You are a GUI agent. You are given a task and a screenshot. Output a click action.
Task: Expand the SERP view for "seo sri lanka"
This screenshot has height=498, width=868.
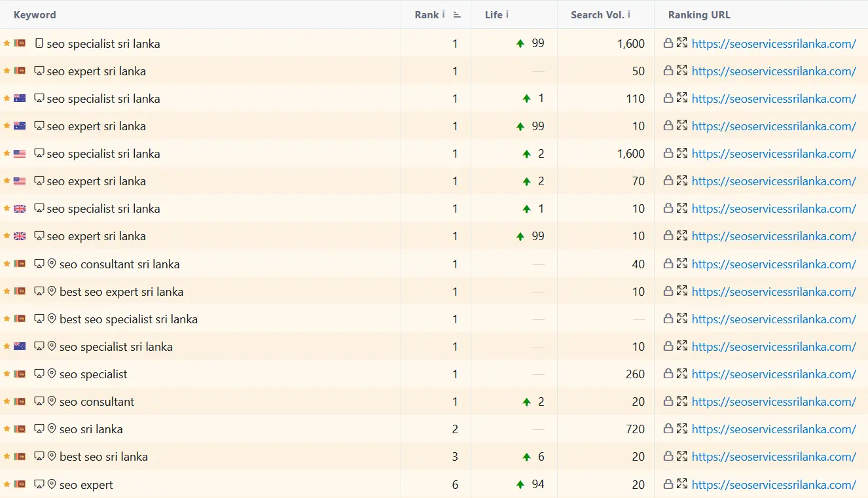point(681,429)
